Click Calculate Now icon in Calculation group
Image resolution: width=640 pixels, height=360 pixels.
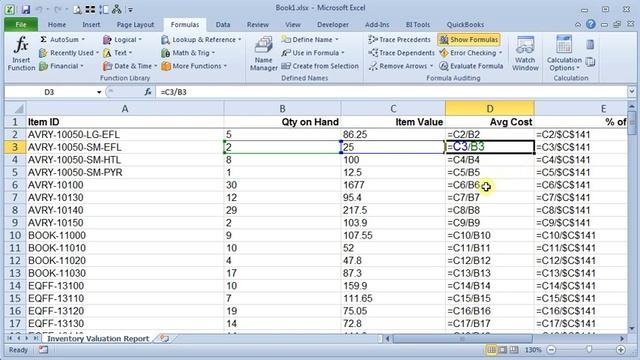coord(590,44)
